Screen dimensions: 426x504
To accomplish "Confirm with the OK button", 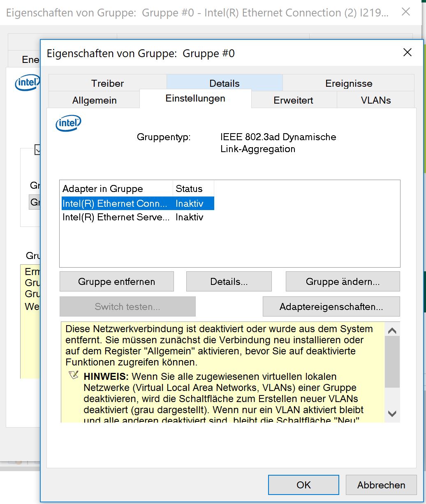I will [x=303, y=485].
